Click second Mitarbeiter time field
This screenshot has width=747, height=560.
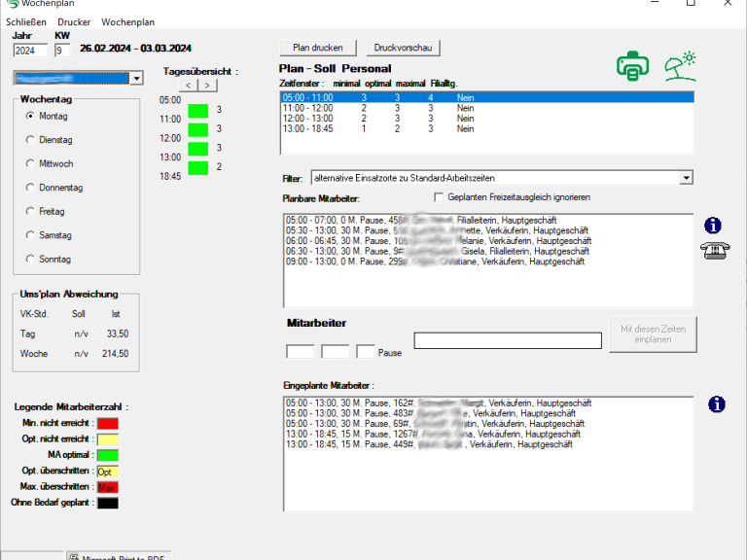[x=335, y=351]
